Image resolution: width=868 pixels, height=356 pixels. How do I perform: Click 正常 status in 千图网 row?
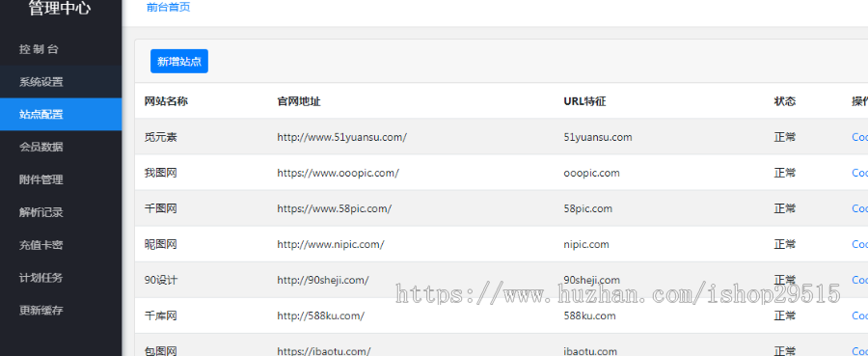point(784,208)
